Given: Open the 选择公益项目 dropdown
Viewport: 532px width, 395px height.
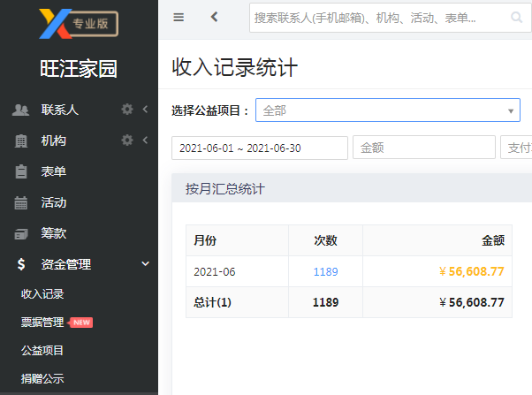Looking at the screenshot, I should [x=388, y=110].
